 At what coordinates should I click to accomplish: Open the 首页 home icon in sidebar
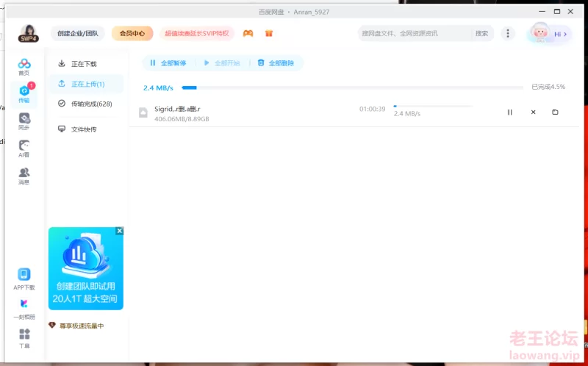tap(24, 67)
